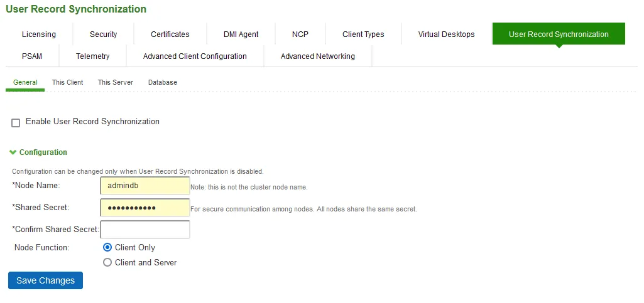Open the Licensing tab
Image resolution: width=644 pixels, height=303 pixels.
[39, 34]
